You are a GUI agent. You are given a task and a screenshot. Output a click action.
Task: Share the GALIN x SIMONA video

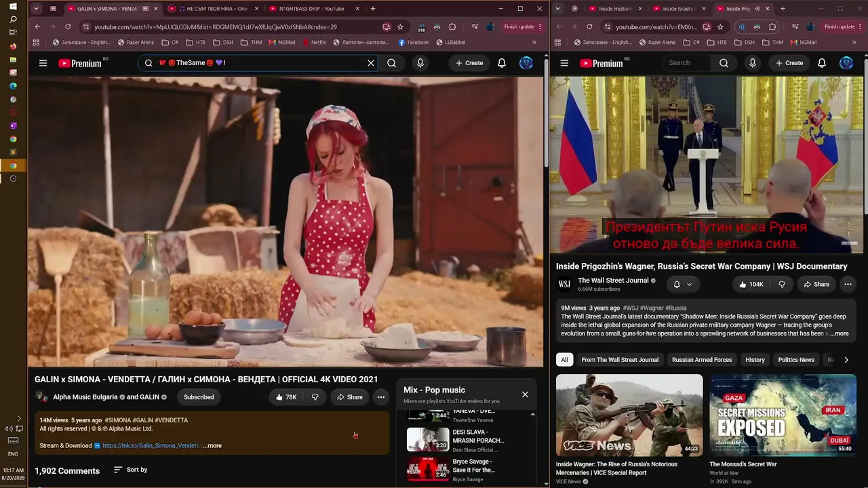coord(350,397)
